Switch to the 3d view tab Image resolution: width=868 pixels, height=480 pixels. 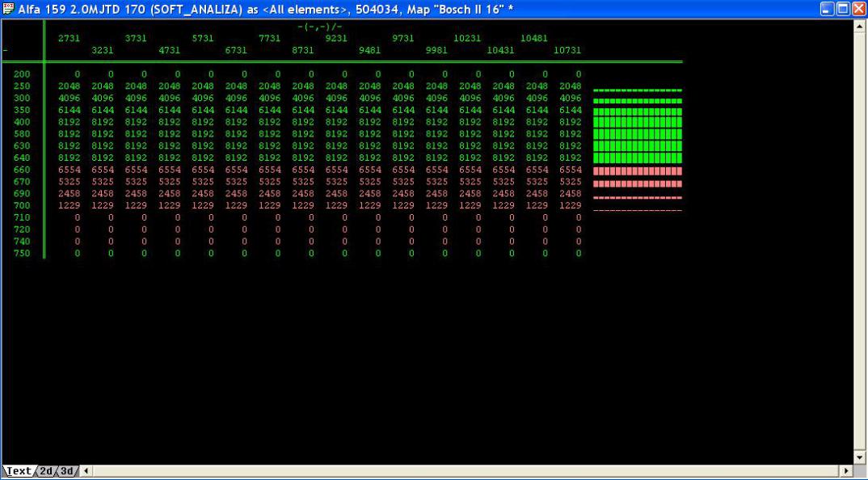pyautogui.click(x=66, y=471)
